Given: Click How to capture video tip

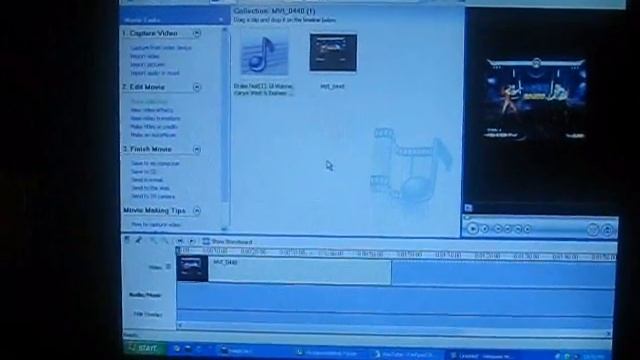Looking at the screenshot, I should coord(156,224).
